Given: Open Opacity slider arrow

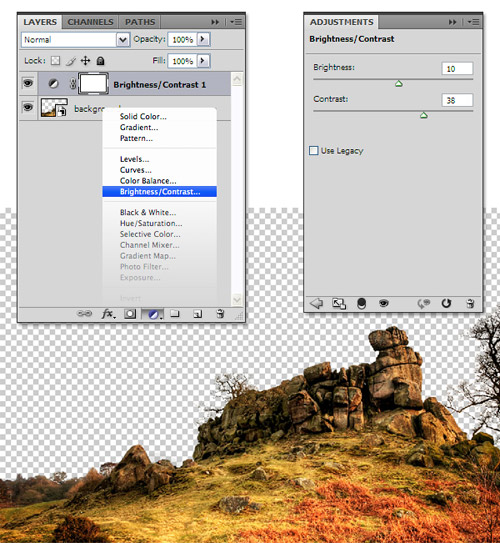Looking at the screenshot, I should (203, 39).
